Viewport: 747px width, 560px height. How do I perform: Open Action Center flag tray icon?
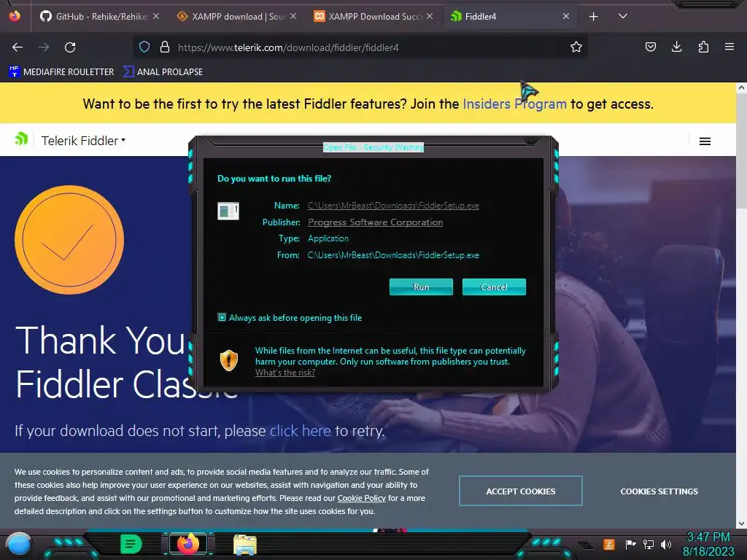point(630,544)
